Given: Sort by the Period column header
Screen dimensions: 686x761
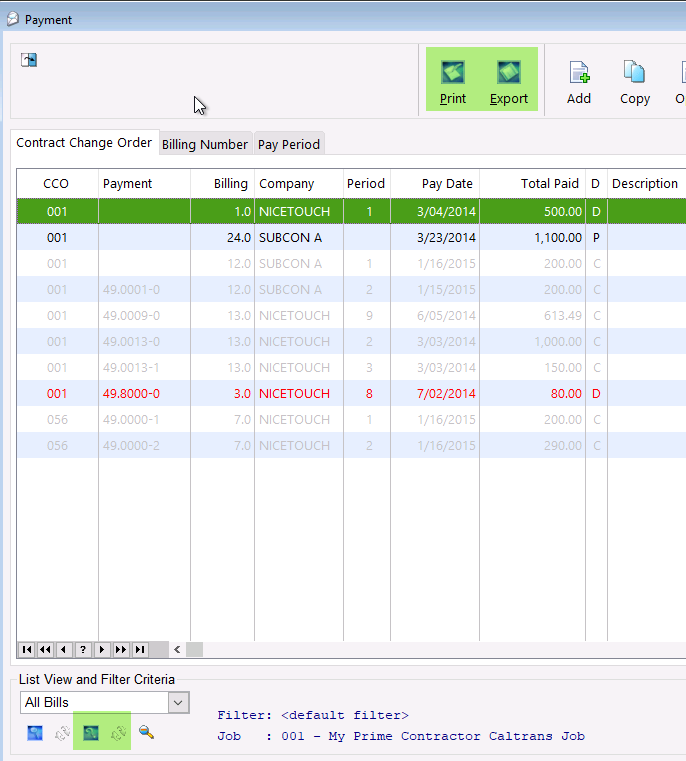Looking at the screenshot, I should (367, 183).
